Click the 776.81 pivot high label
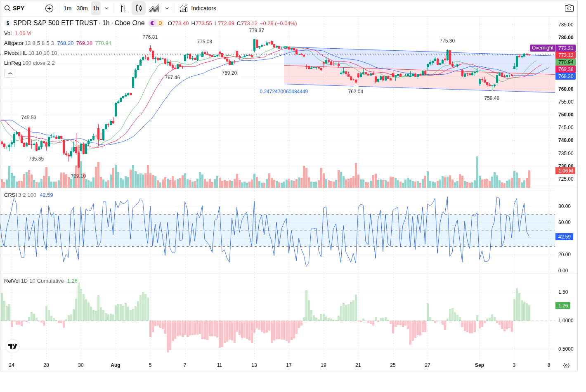The image size is (586, 392). pyautogui.click(x=150, y=37)
